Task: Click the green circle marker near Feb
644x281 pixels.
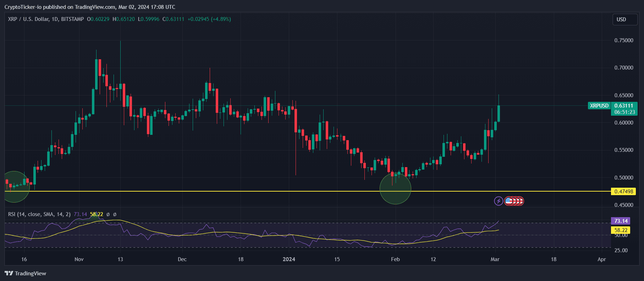Action: point(395,189)
